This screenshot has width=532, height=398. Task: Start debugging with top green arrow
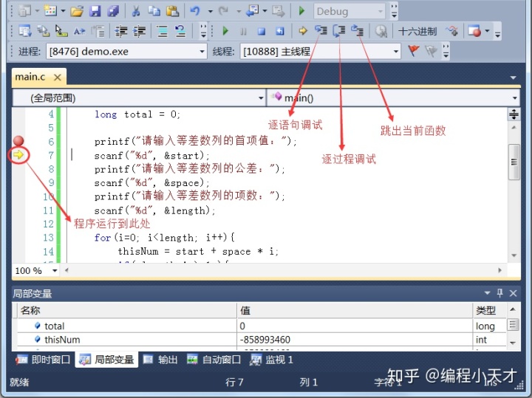pyautogui.click(x=301, y=11)
